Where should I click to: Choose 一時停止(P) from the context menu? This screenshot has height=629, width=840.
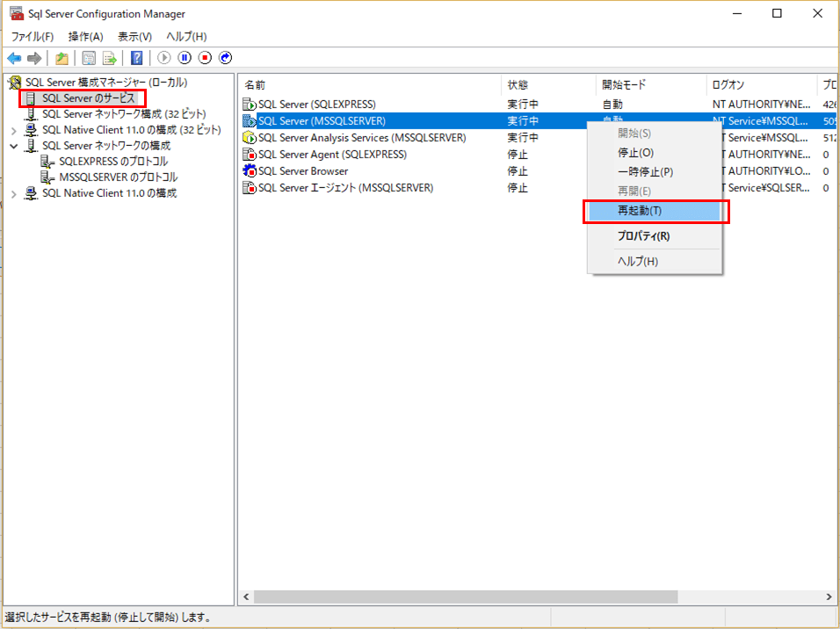click(x=645, y=172)
